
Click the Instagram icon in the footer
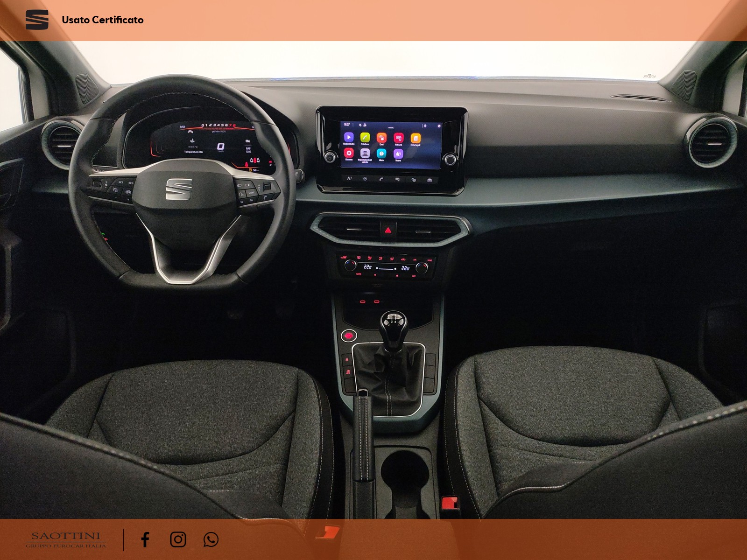click(178, 539)
